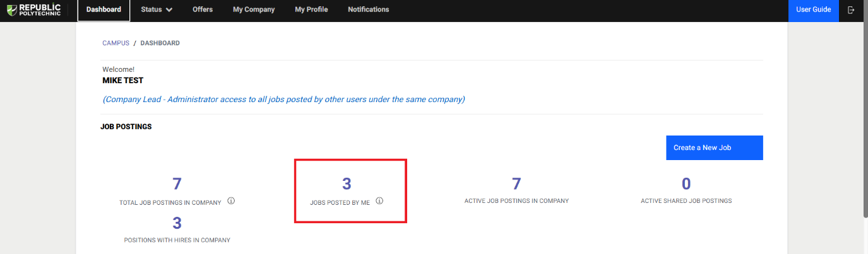Screen dimensions: 868x254
Task: Click the Republic Polytechnic logo
Action: pyautogui.click(x=33, y=9)
